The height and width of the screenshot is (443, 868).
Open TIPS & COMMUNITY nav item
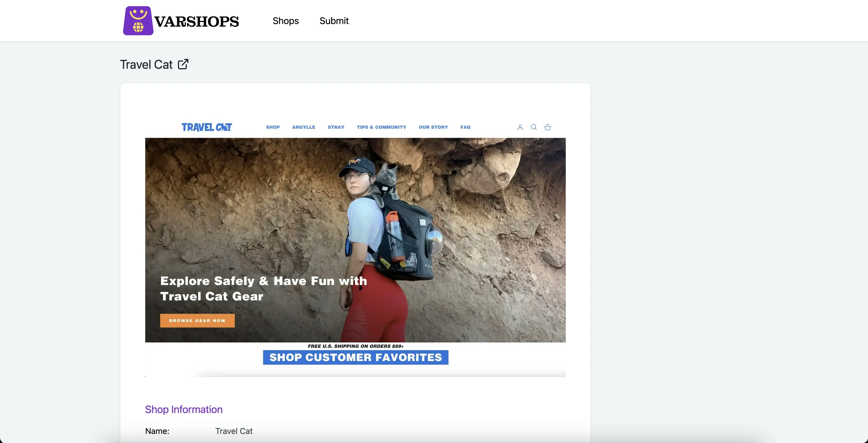pos(382,127)
